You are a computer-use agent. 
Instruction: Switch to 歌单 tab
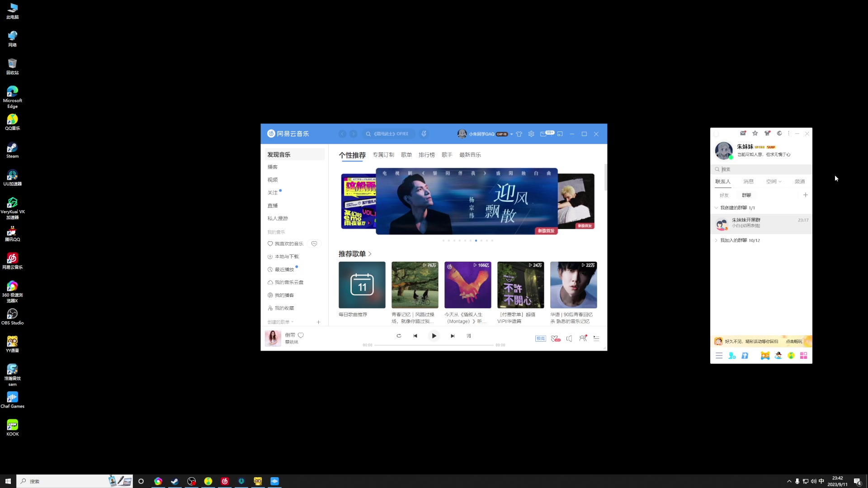point(406,155)
